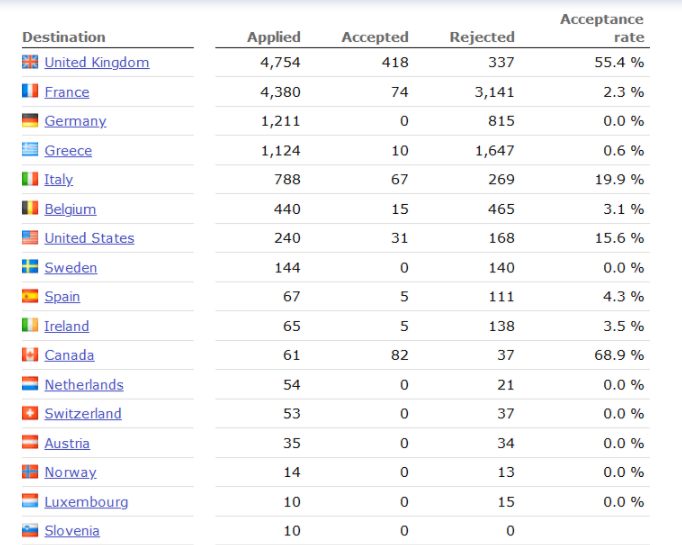The height and width of the screenshot is (545, 682).
Task: Click the Rejected column header
Action: pos(482,37)
